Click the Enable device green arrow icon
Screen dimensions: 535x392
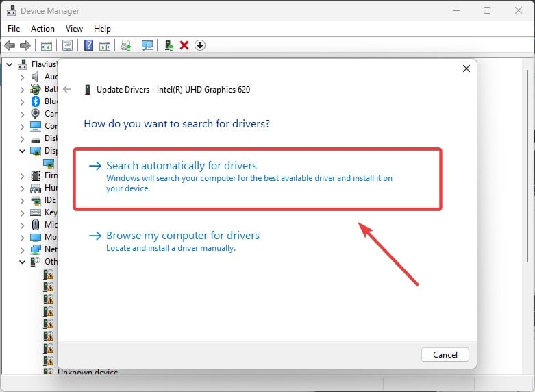click(x=169, y=45)
